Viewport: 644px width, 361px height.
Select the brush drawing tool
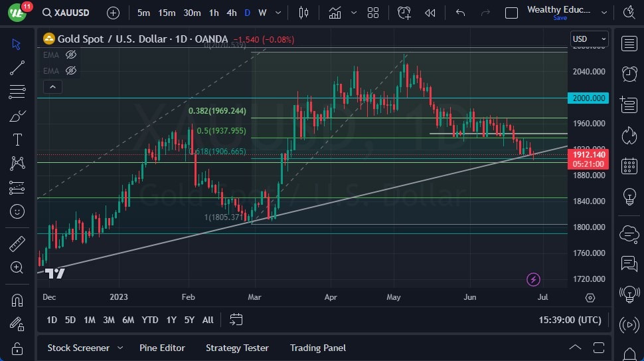[17, 116]
